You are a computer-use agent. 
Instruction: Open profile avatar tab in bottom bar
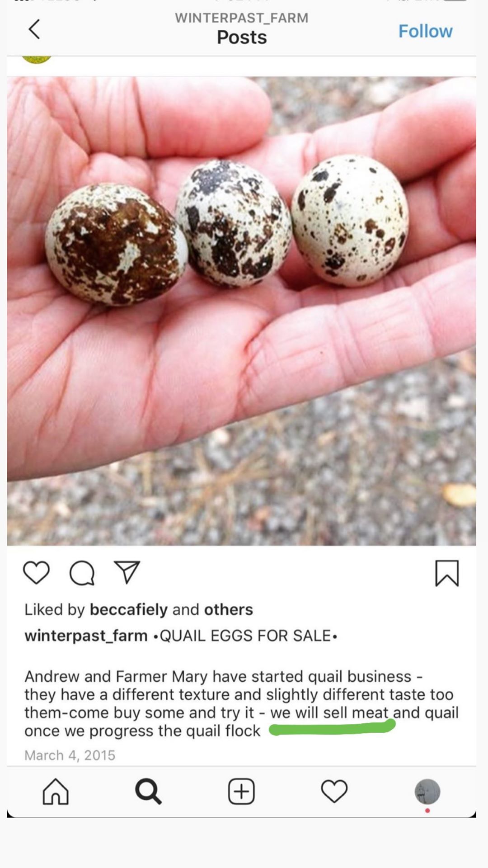[x=427, y=792]
